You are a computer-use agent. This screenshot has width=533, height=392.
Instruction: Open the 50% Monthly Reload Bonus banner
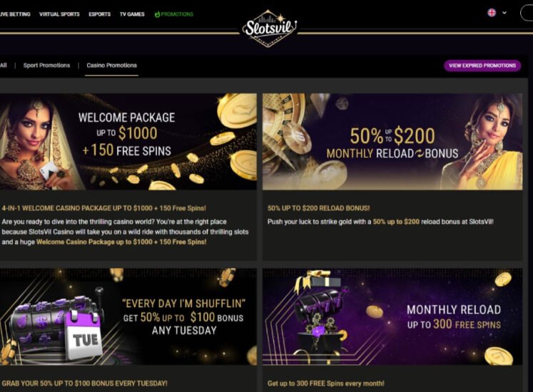pos(392,141)
